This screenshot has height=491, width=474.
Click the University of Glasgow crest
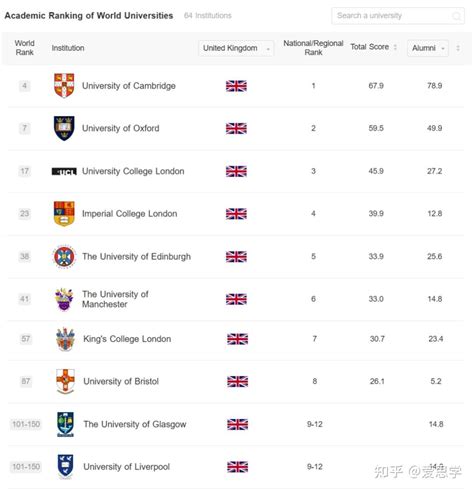click(65, 424)
